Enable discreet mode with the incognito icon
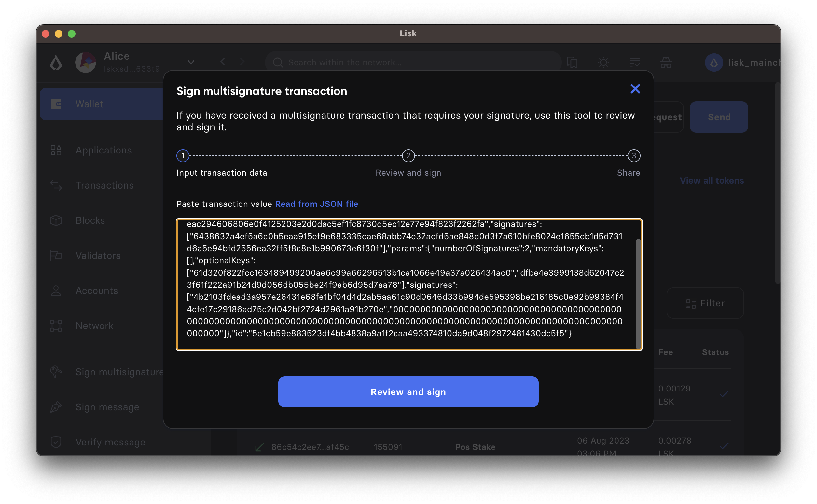The image size is (817, 504). pyautogui.click(x=665, y=62)
